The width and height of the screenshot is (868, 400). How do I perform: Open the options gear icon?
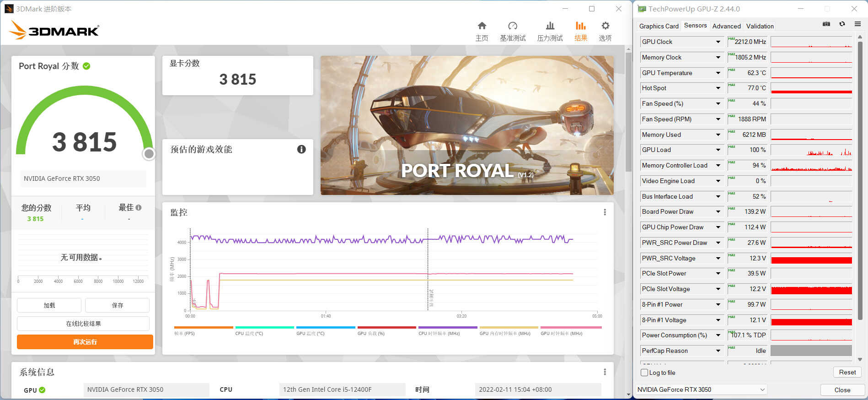coord(605,26)
